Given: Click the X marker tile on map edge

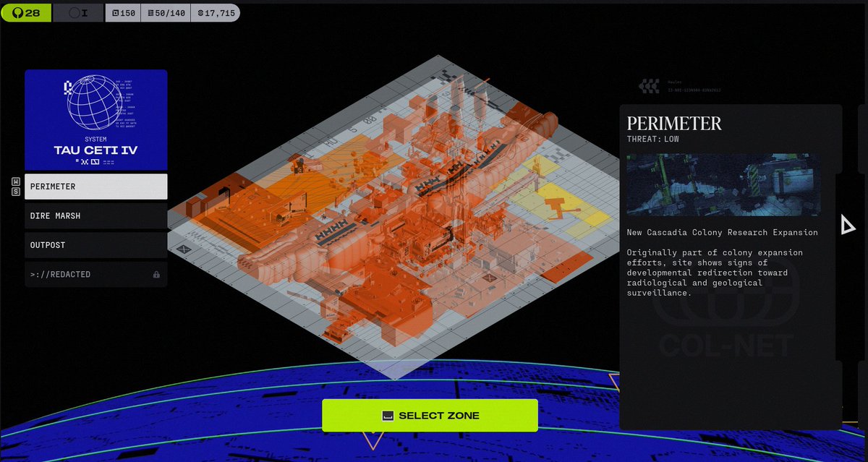Looking at the screenshot, I should click(x=183, y=249).
